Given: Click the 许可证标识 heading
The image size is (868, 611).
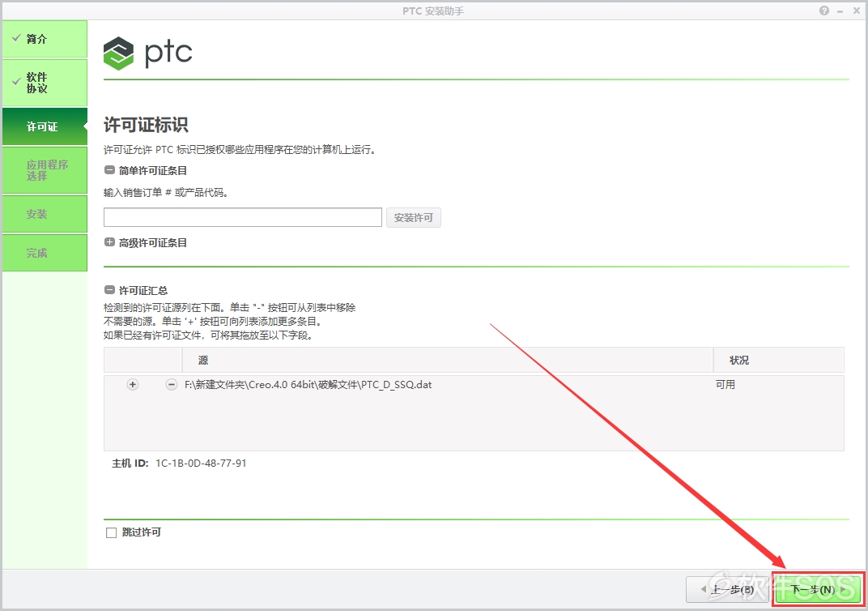Looking at the screenshot, I should click(146, 125).
